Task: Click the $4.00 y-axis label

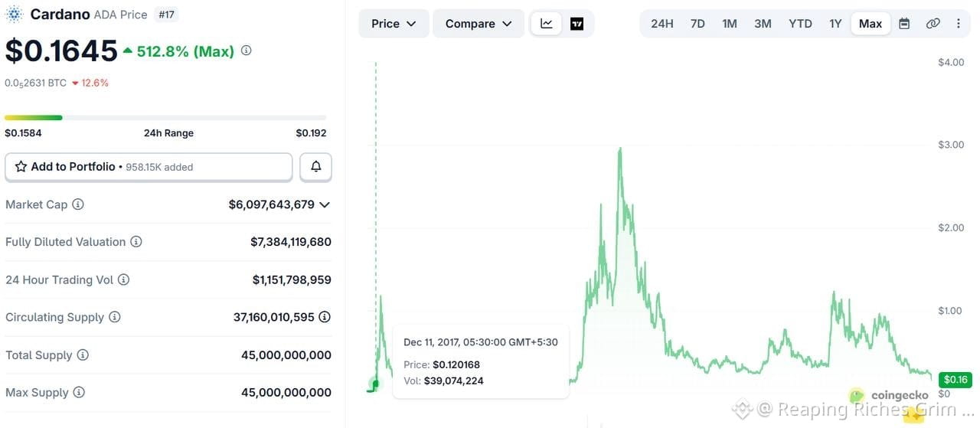Action: click(x=951, y=62)
